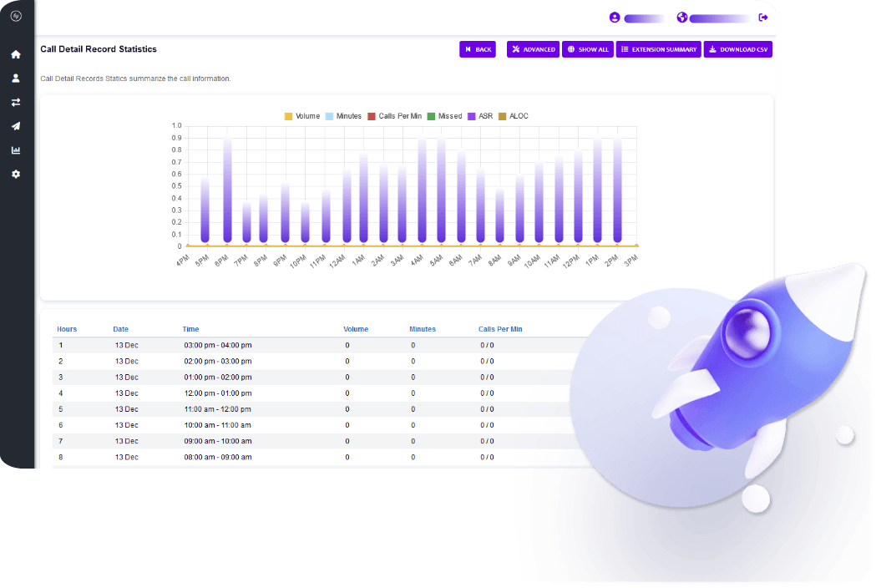
Task: Click the 10PM bar in the chart
Action: click(x=305, y=222)
